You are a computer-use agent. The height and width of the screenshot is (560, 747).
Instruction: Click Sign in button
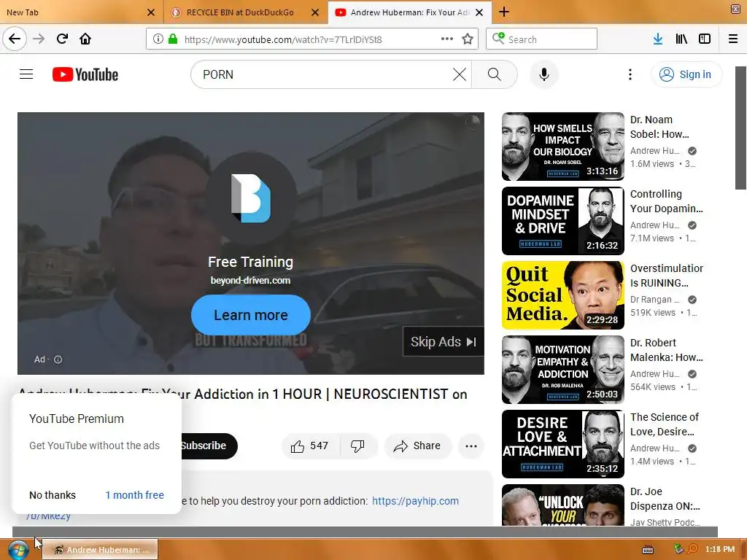pyautogui.click(x=686, y=74)
